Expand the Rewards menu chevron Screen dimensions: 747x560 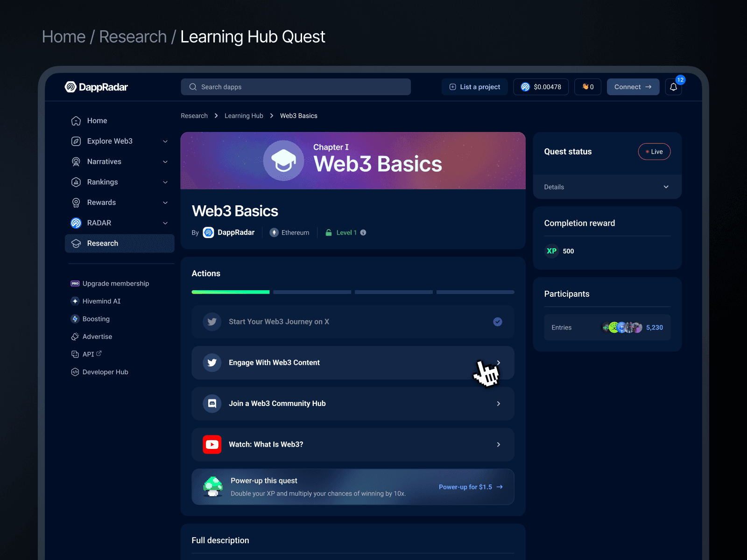click(x=165, y=203)
